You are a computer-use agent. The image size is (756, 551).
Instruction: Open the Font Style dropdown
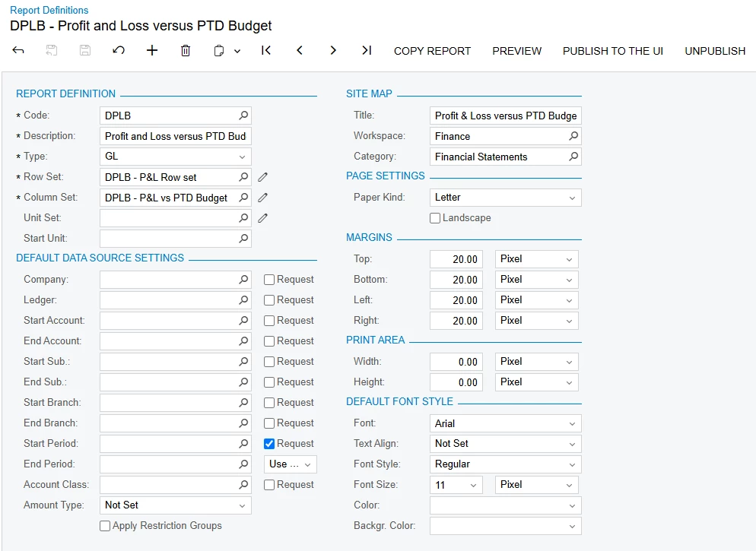pyautogui.click(x=505, y=464)
